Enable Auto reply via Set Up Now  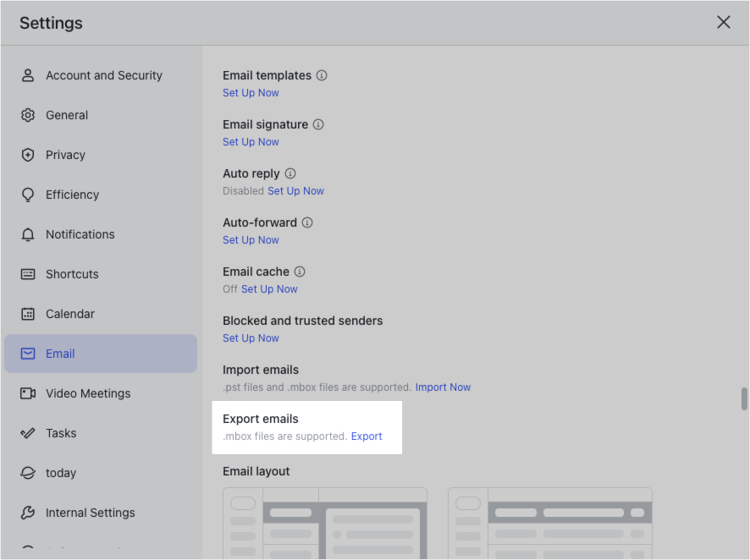[x=295, y=190]
